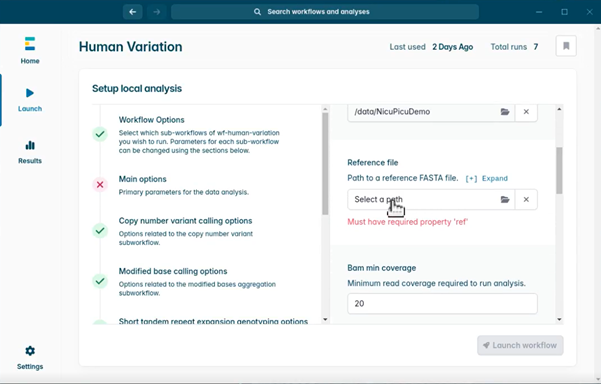Clear the Reference file path
The image size is (601, 384).
click(526, 199)
